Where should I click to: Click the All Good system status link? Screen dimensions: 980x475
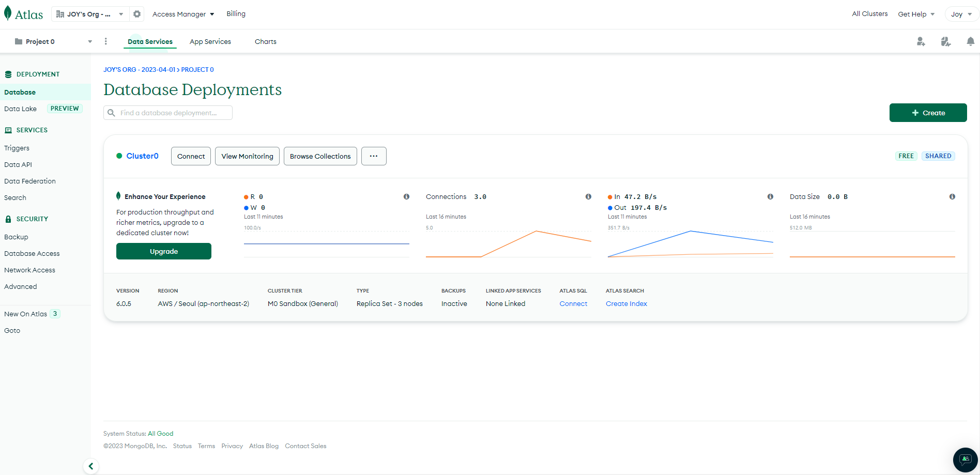pyautogui.click(x=161, y=434)
